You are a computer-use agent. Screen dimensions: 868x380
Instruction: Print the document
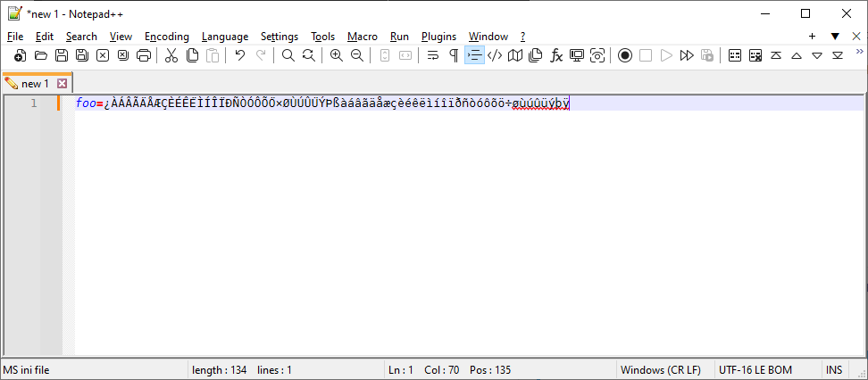point(144,55)
